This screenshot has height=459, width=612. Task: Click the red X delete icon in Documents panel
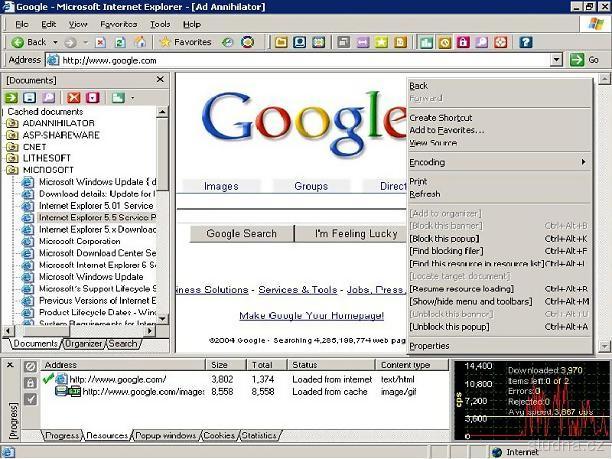(73, 98)
